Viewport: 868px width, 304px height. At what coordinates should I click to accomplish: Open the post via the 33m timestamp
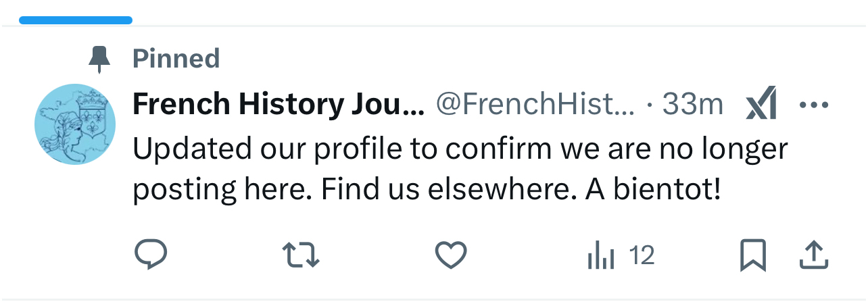692,104
